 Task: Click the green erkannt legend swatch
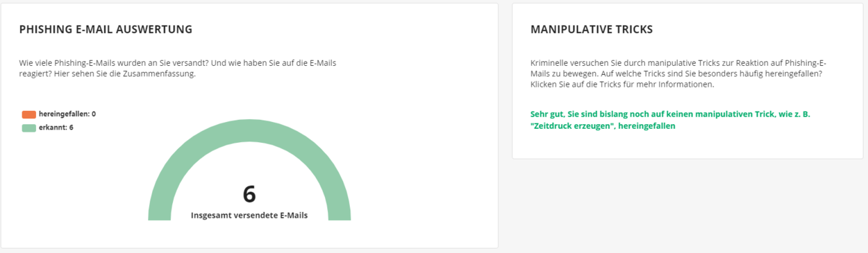click(28, 128)
